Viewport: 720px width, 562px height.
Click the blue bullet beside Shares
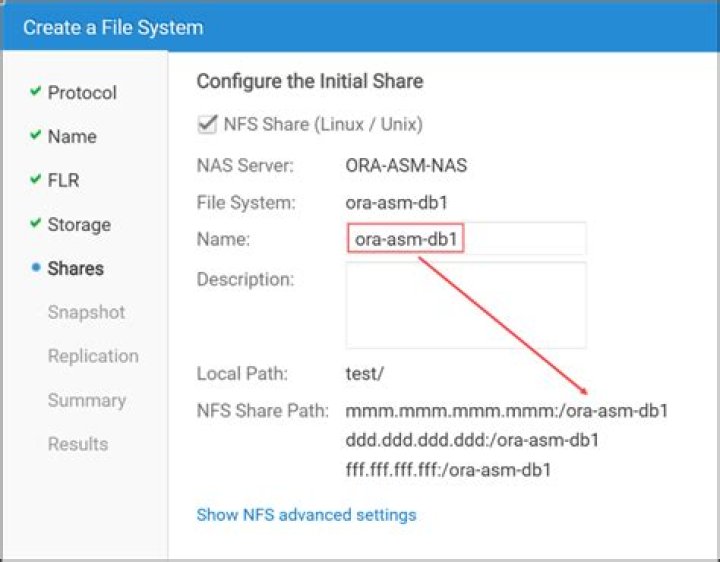pos(36,268)
